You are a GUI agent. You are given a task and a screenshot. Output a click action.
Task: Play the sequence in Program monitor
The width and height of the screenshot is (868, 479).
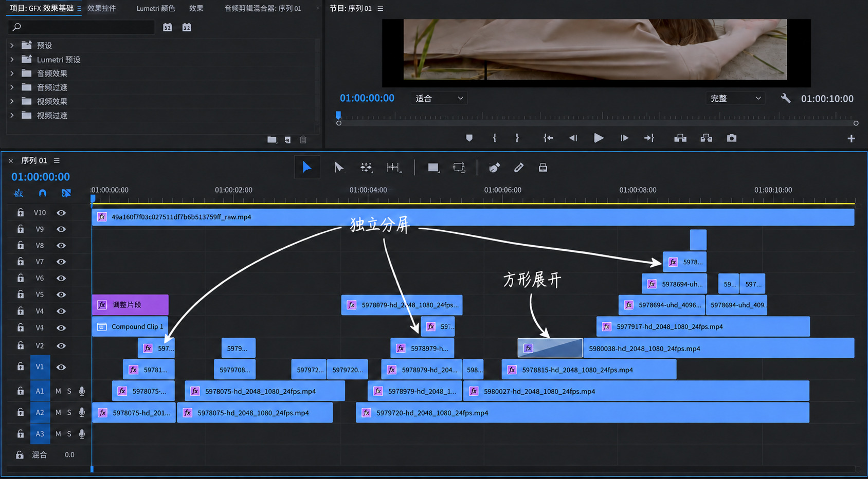click(599, 138)
